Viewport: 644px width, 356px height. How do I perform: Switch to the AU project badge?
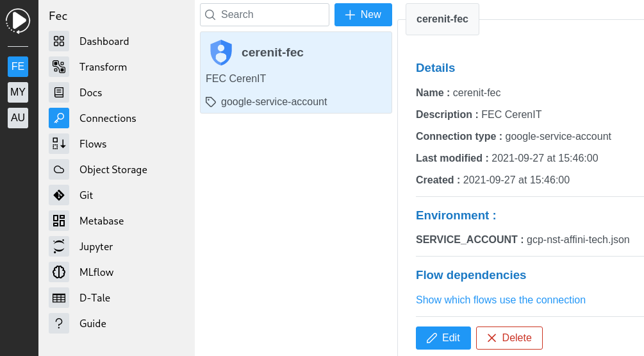18,118
